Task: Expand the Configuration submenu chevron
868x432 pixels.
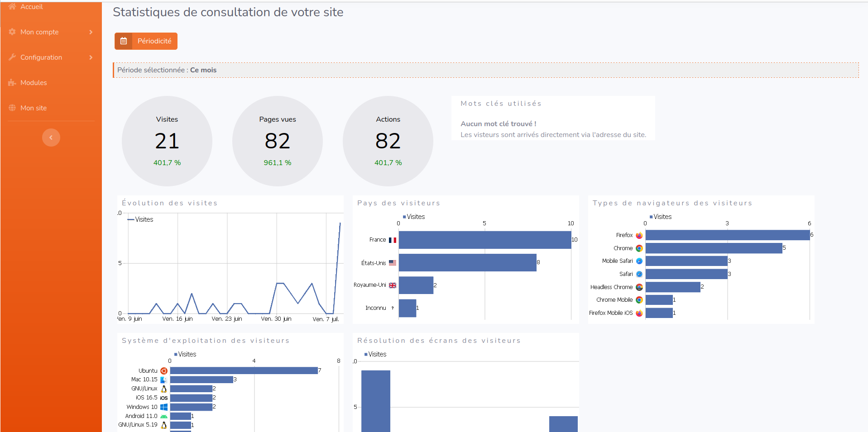Action: (x=91, y=57)
